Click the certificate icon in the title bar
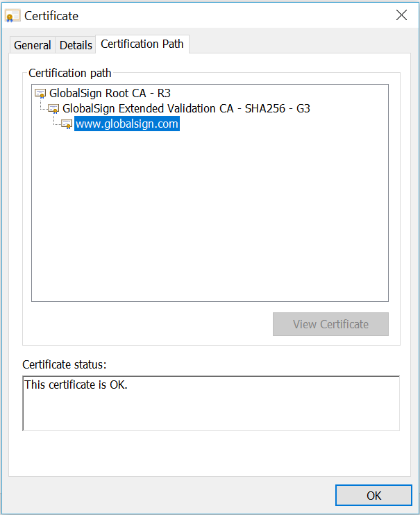The image size is (420, 515). tap(13, 15)
